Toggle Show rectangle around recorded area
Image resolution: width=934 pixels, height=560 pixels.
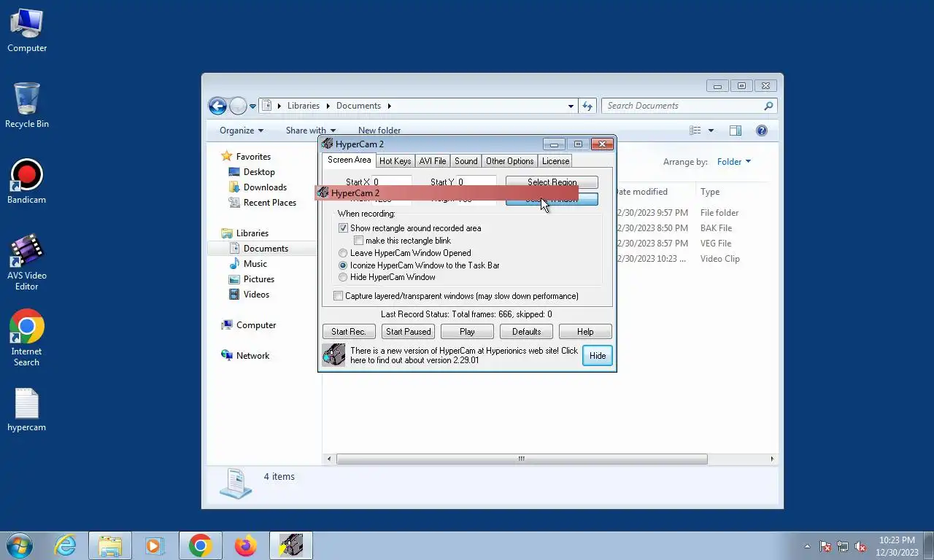343,228
